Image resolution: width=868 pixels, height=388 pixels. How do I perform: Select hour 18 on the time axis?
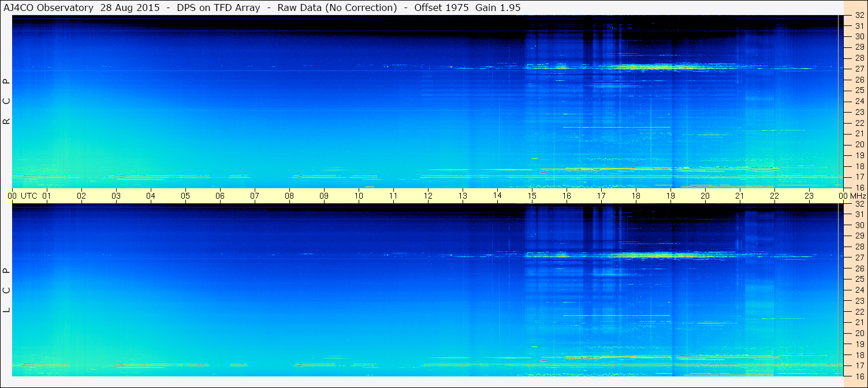pyautogui.click(x=636, y=196)
